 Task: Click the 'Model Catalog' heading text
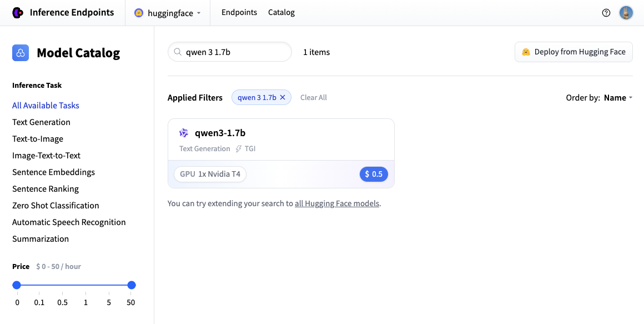(x=78, y=53)
